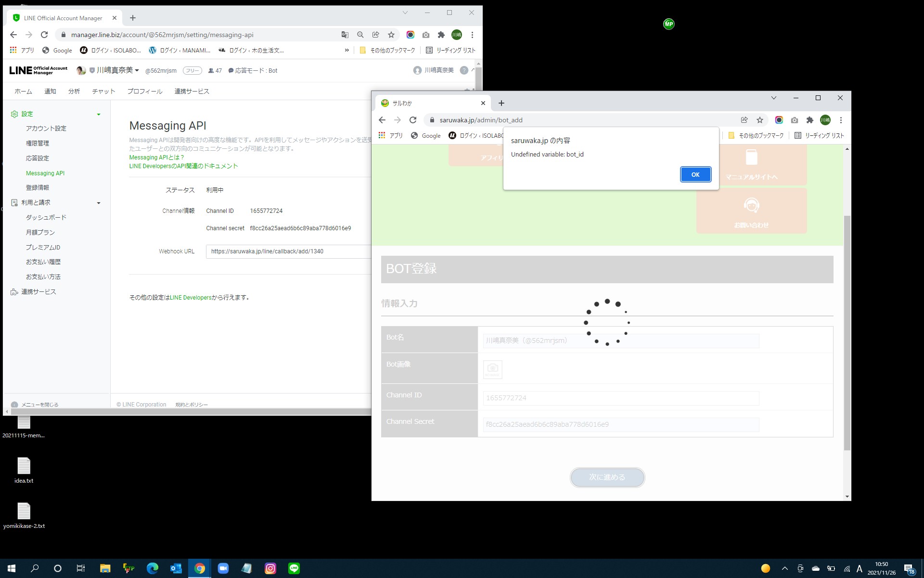
Task: Show hidden bookmarks chevron in LINE Manager window
Action: point(347,50)
